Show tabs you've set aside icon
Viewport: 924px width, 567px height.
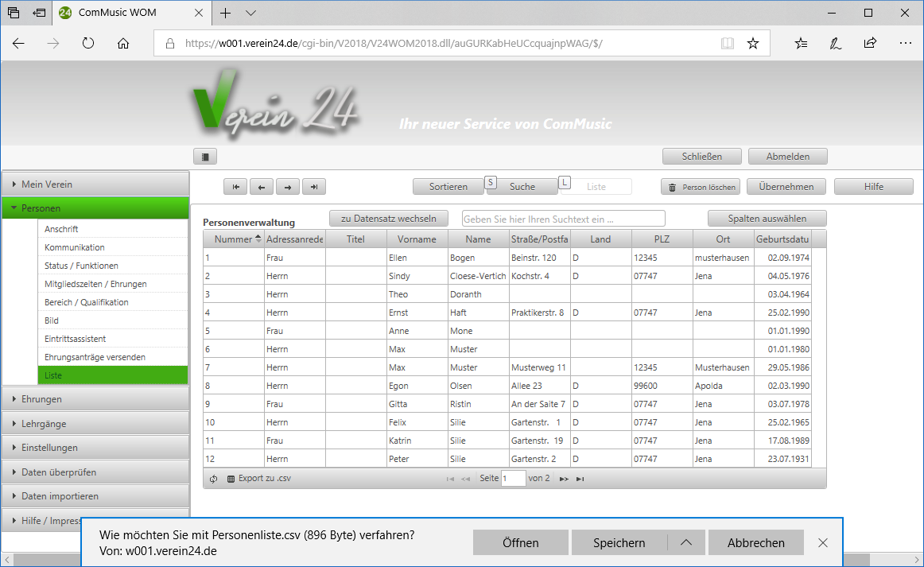pos(14,13)
